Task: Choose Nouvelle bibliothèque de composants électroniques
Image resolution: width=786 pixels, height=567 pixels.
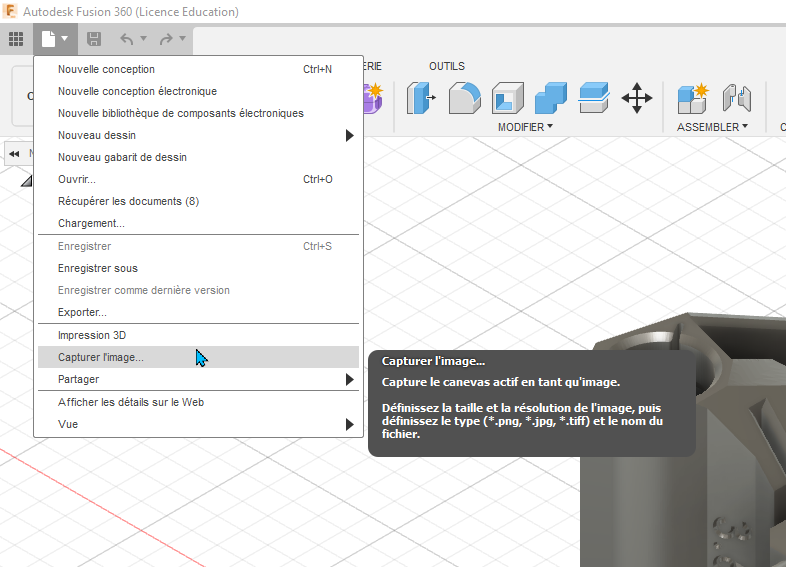Action: (x=199, y=113)
